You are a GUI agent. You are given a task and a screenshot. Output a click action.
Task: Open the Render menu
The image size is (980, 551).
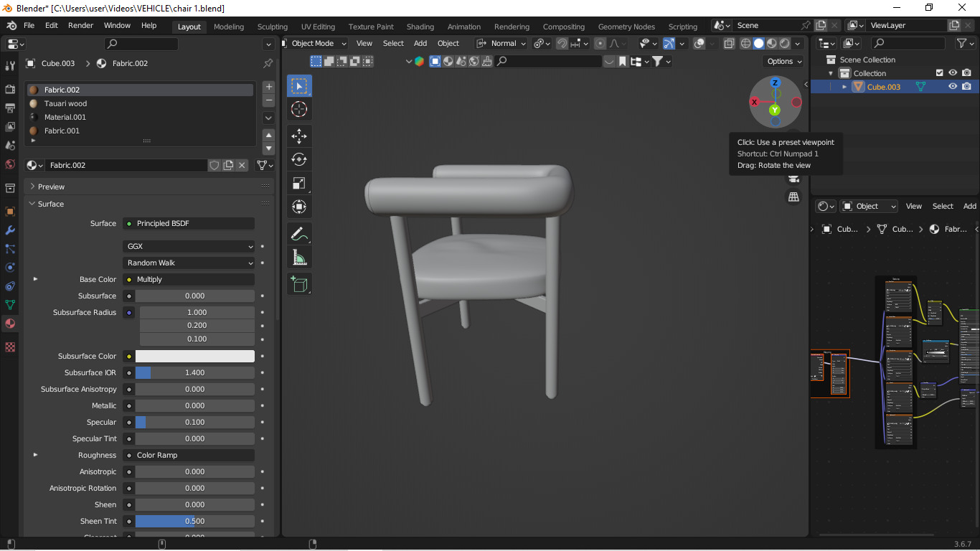click(x=80, y=25)
